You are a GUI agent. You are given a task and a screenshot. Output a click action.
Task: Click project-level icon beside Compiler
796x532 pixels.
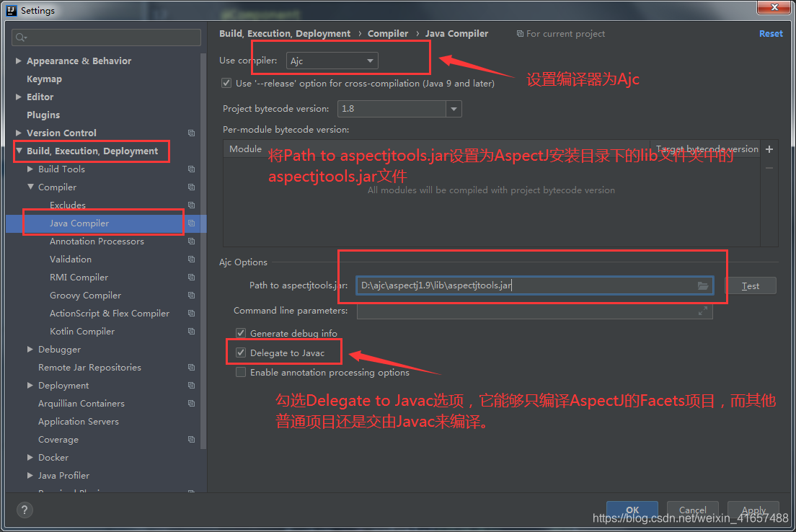pos(191,187)
